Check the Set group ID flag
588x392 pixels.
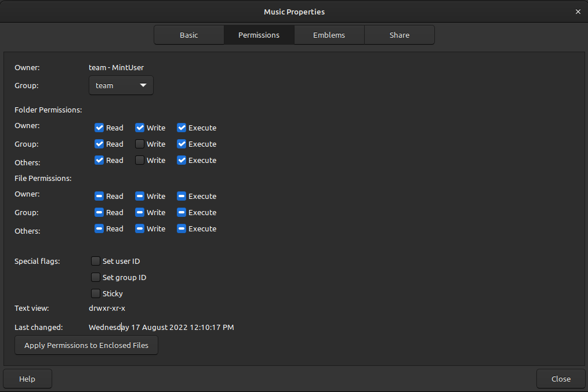pos(95,277)
